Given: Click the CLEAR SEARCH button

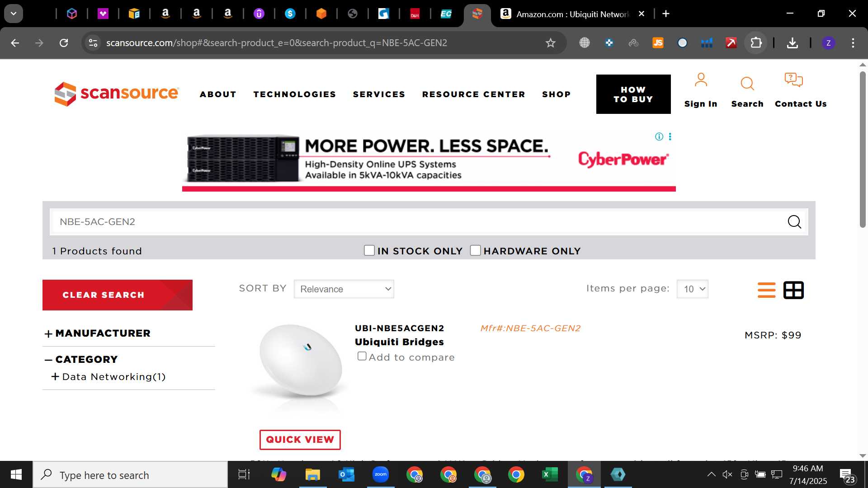Looking at the screenshot, I should point(118,295).
